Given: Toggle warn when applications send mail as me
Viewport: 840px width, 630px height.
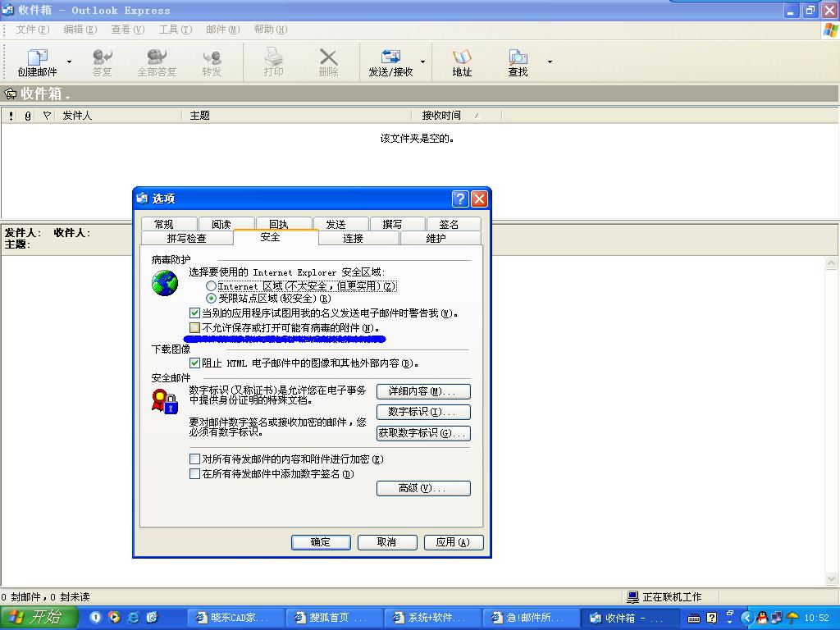Looking at the screenshot, I should click(x=195, y=313).
